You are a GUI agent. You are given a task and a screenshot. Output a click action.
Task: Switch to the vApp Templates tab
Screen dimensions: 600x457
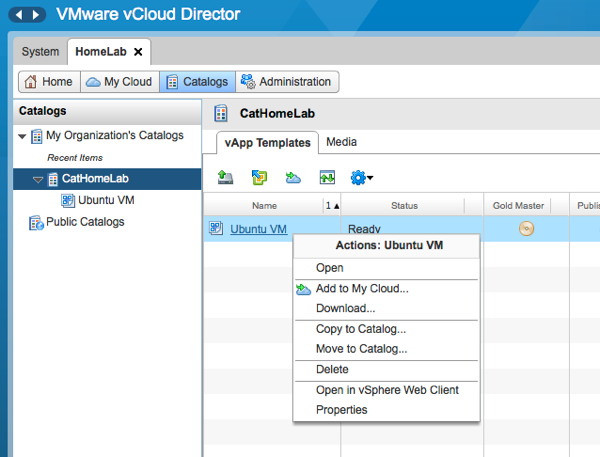tap(267, 143)
